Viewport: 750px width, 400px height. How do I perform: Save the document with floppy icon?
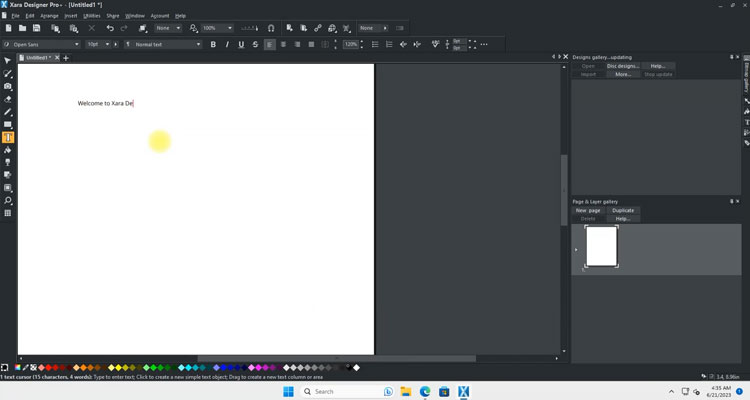(36, 28)
